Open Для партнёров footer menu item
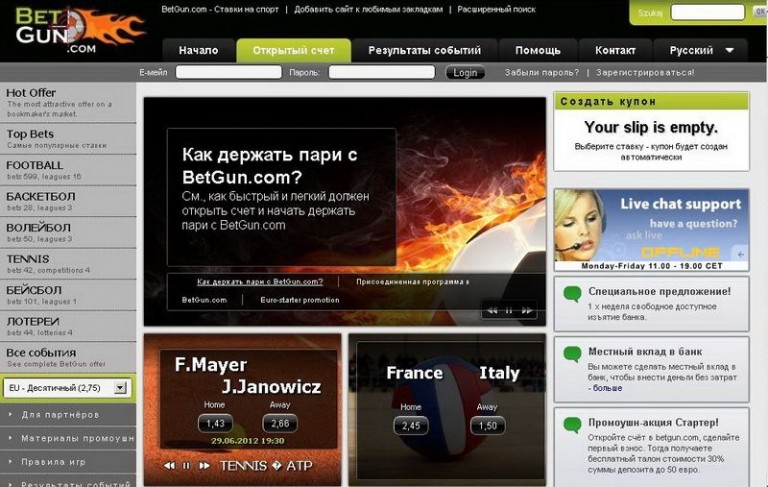The height and width of the screenshot is (487, 768). 68,414
